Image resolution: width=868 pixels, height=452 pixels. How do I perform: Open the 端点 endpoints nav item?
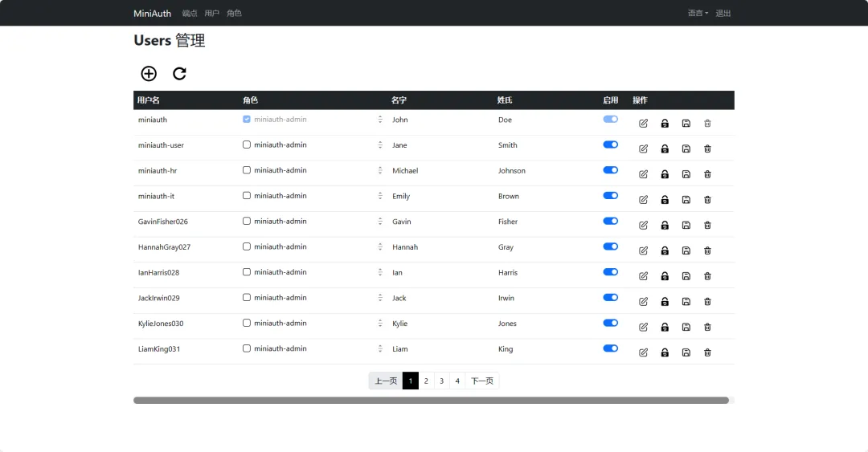pyautogui.click(x=190, y=14)
